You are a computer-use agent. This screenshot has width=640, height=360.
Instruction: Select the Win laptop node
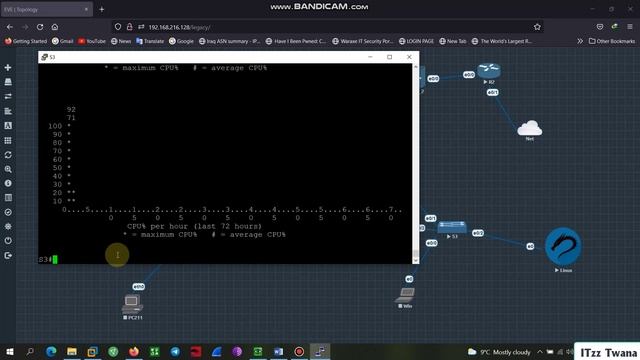[405, 295]
